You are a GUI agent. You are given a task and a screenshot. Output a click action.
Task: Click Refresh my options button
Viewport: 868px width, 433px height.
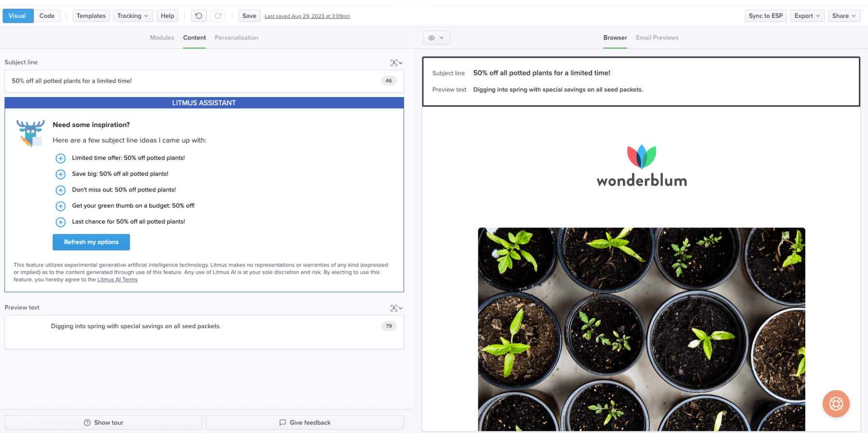(91, 242)
